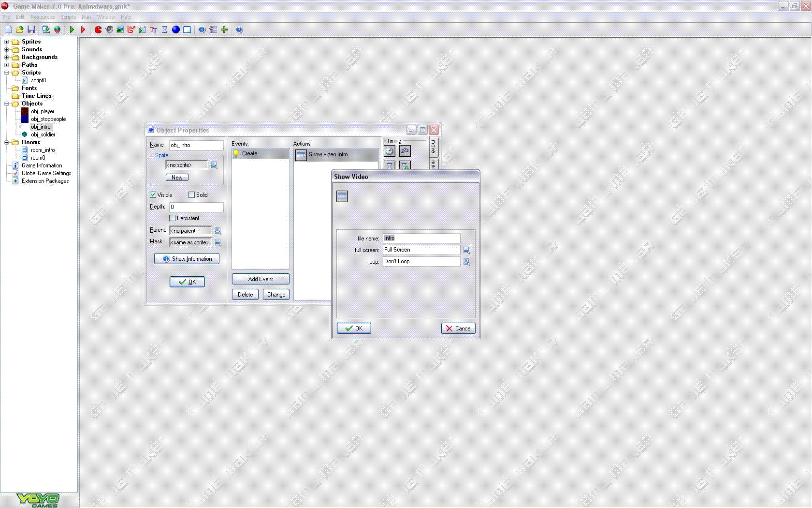
Task: Open the File menu
Action: pos(6,17)
